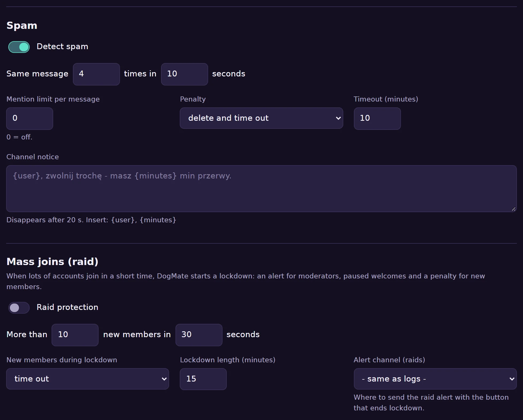Click the Mass joins (raid) heading
Image resolution: width=523 pixels, height=420 pixels.
[x=52, y=262]
